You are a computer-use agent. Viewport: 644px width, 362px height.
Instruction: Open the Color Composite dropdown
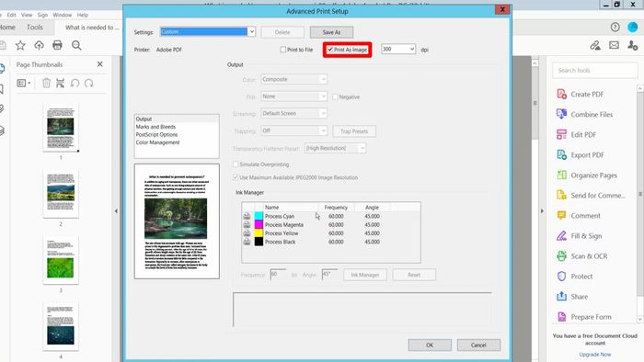click(294, 79)
